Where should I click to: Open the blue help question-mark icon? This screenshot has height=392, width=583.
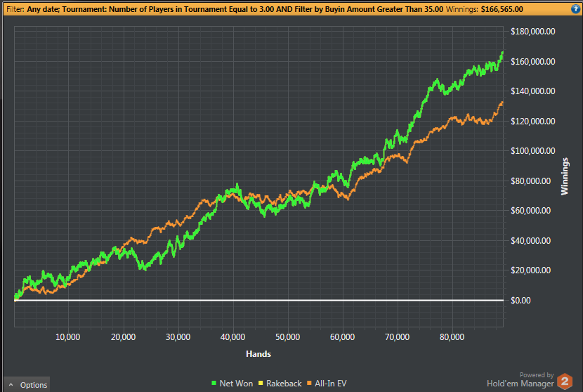tap(575, 9)
